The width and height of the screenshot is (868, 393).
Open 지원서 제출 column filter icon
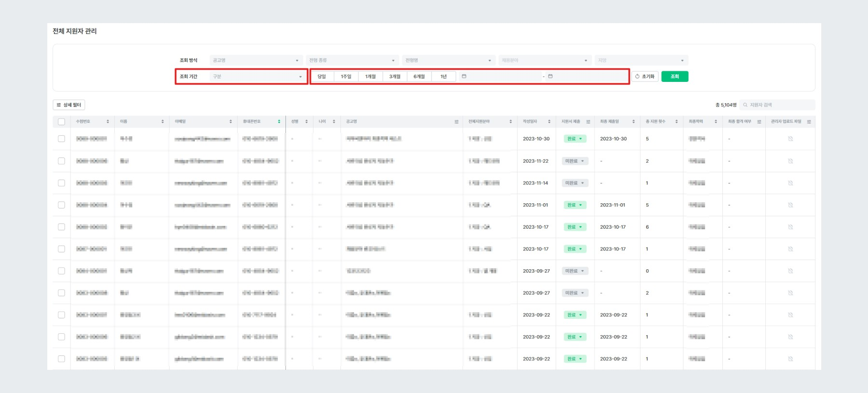[588, 122]
